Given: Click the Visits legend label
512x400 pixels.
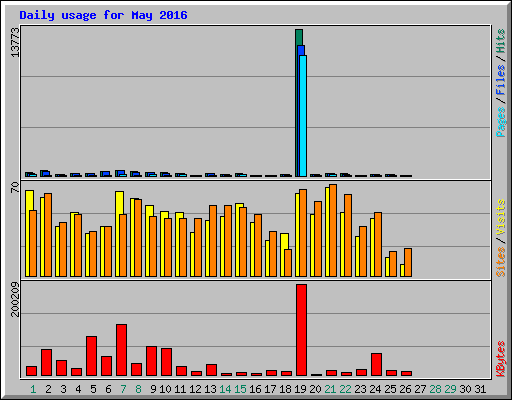Looking at the screenshot, I should pyautogui.click(x=501, y=217).
